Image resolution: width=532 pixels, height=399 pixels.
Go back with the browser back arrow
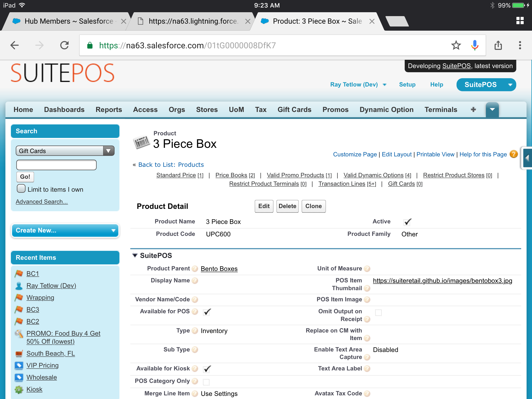tap(15, 45)
